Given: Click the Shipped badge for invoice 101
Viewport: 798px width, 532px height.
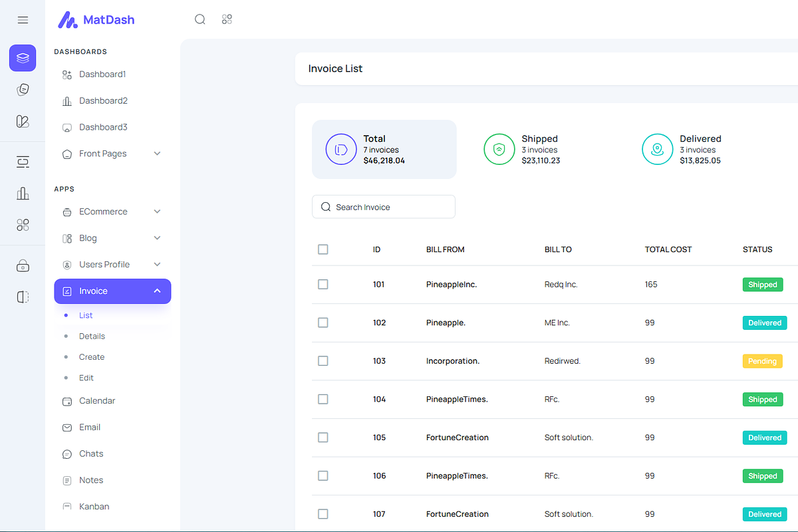Looking at the screenshot, I should (x=763, y=285).
